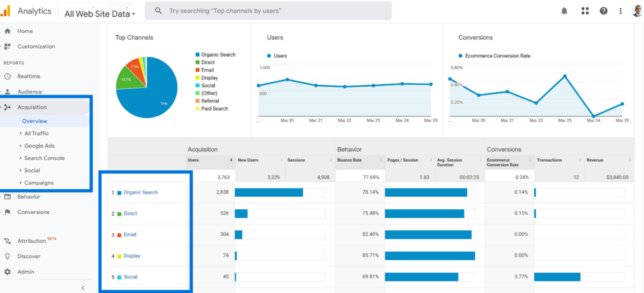Select the Acquisition Overview item
The height and width of the screenshot is (293, 644).
click(35, 121)
